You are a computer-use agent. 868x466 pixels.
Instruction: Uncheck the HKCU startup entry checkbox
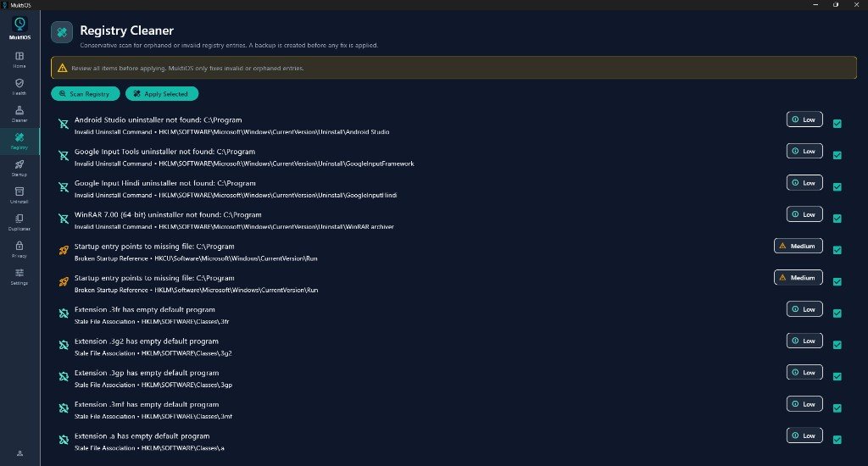coord(837,250)
